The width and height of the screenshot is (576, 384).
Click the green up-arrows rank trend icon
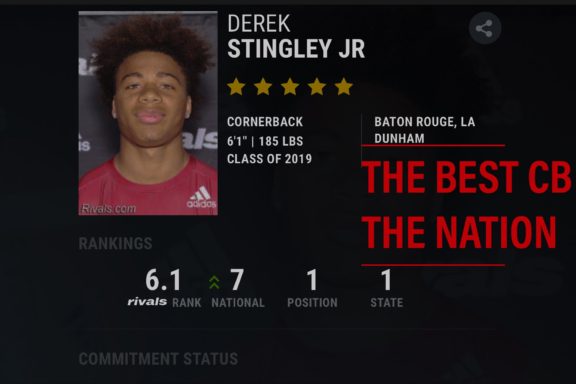pos(214,282)
